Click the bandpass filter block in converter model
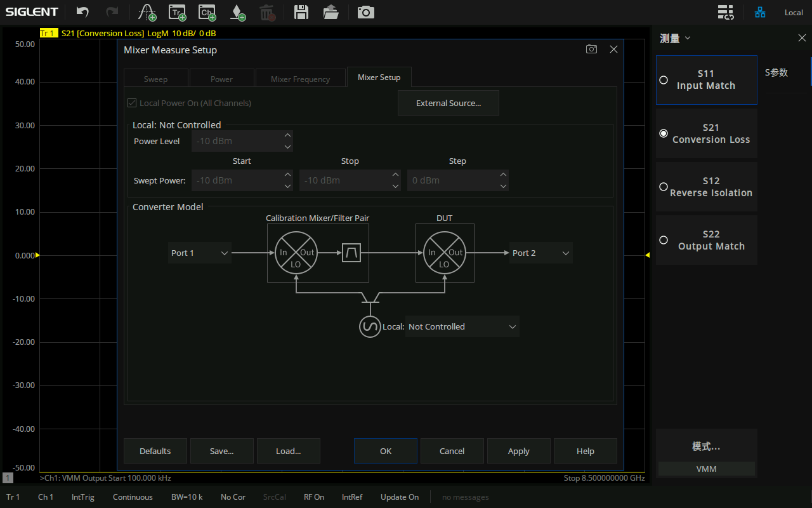The image size is (812, 508). 351,253
